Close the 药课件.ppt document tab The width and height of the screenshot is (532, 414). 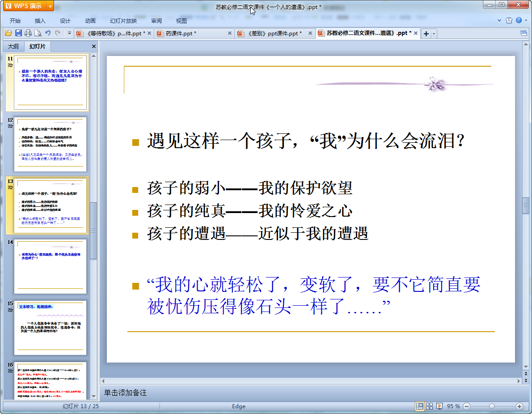[x=230, y=33]
